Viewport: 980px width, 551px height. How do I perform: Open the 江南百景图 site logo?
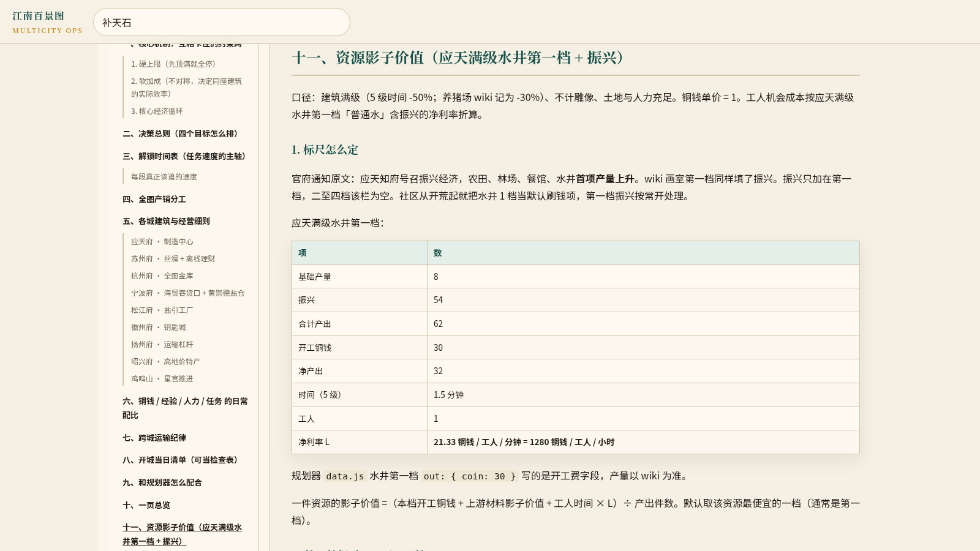pos(47,22)
